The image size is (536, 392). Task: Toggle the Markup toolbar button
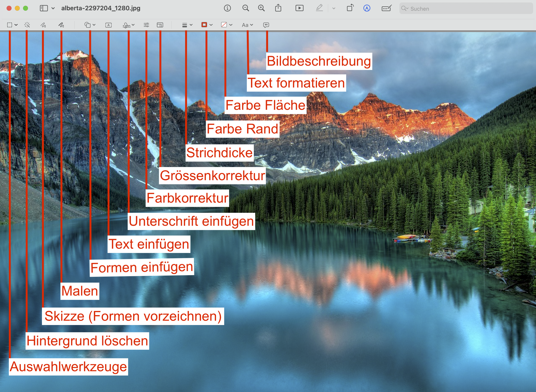tap(367, 8)
